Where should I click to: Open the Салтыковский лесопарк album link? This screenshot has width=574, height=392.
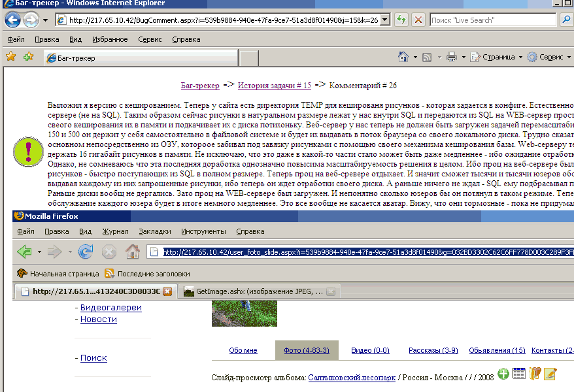point(352,378)
